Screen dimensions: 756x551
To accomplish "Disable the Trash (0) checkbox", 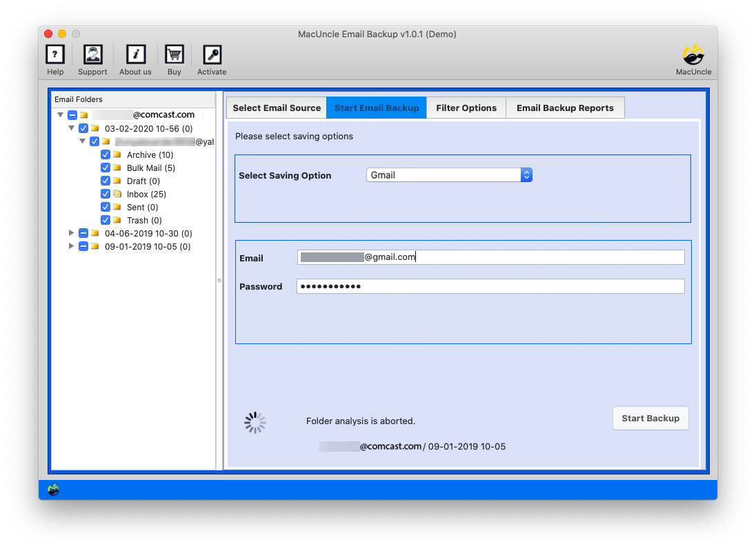I will point(105,220).
